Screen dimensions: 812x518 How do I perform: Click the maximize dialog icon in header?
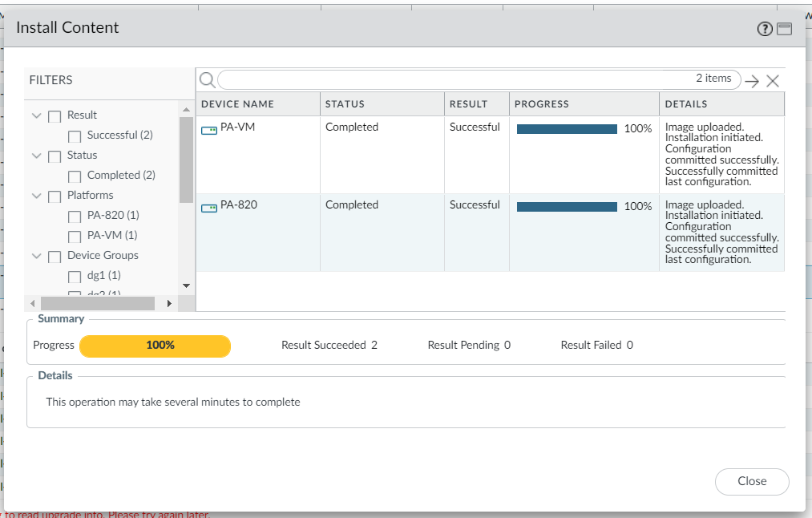(x=784, y=29)
